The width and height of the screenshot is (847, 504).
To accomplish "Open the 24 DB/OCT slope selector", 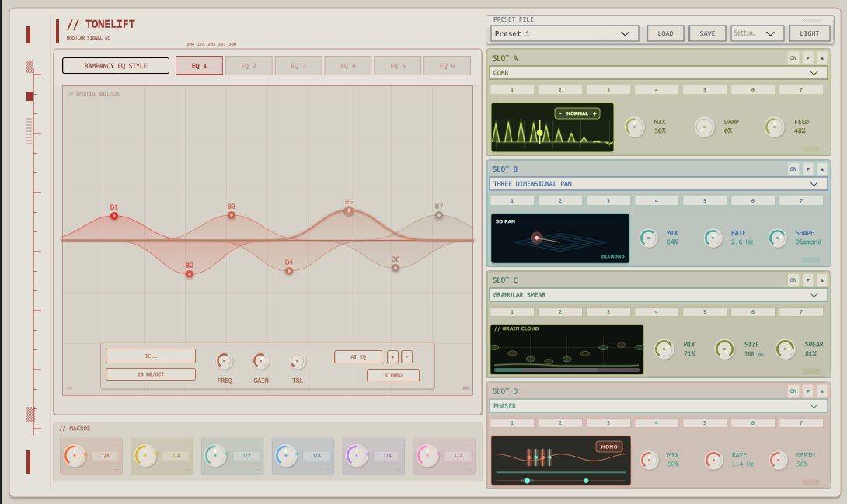I will click(151, 374).
